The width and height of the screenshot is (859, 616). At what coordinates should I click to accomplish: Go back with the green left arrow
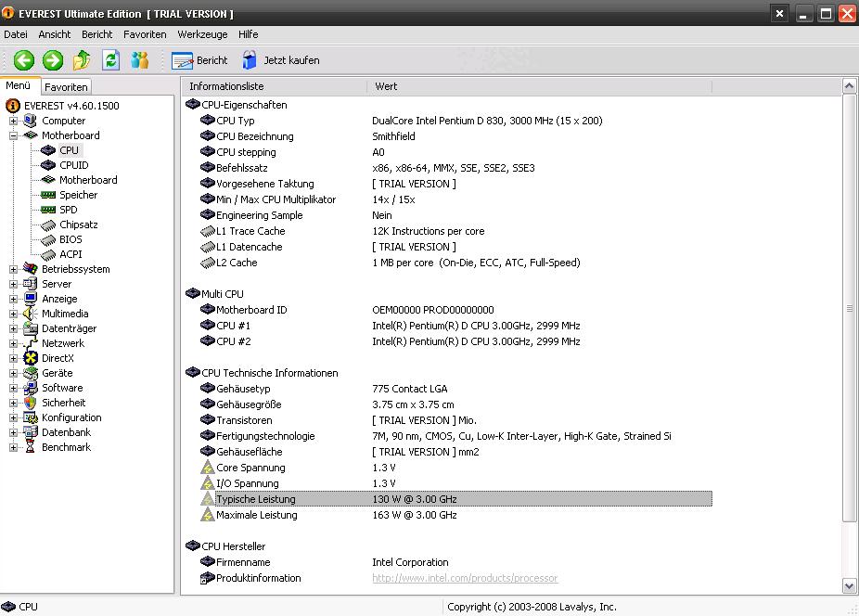pos(23,60)
